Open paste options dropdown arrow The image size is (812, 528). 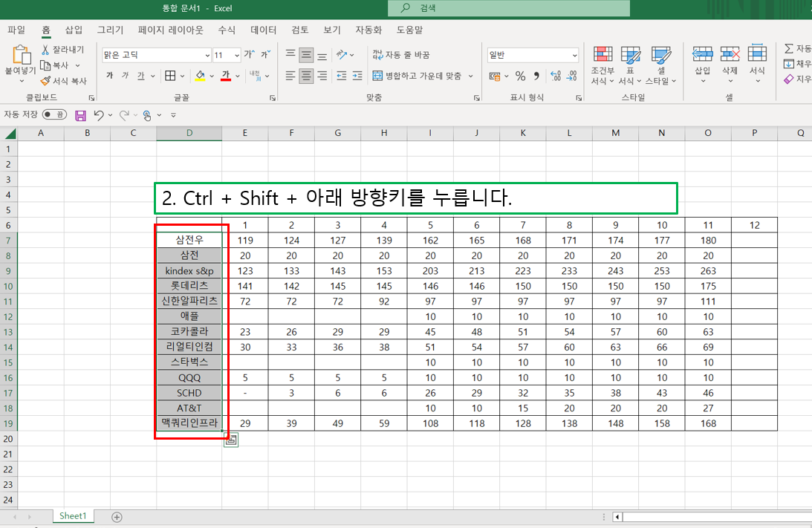pos(22,81)
